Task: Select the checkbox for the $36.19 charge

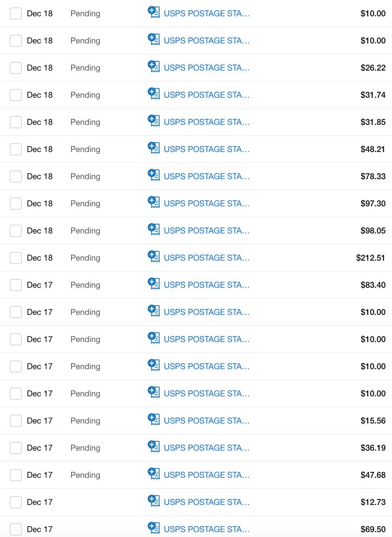Action: tap(16, 448)
